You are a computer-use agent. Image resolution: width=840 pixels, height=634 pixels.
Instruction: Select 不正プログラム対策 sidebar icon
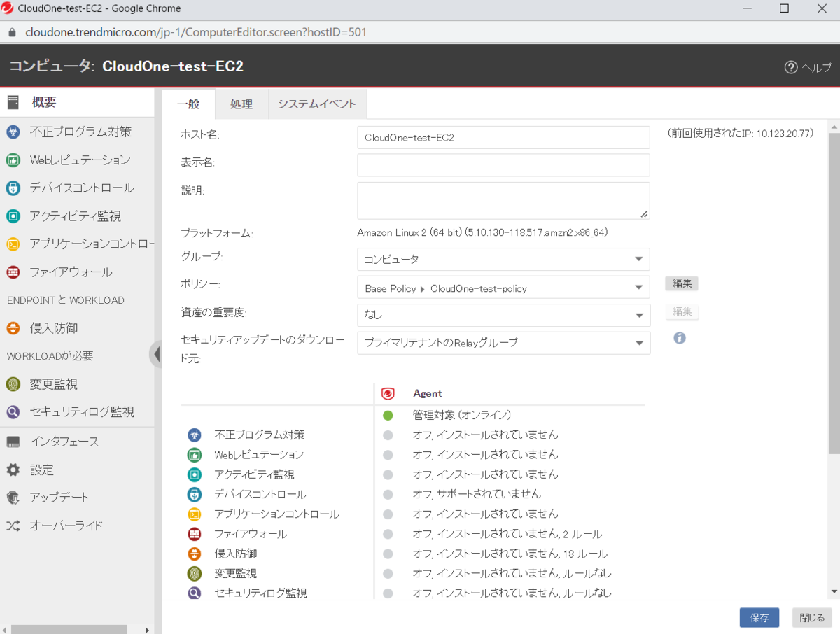(x=13, y=132)
